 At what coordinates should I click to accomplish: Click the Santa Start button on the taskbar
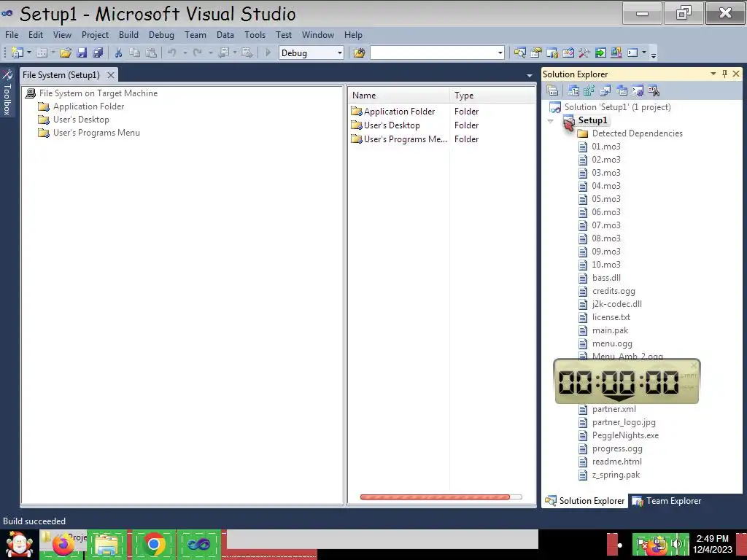pyautogui.click(x=18, y=544)
